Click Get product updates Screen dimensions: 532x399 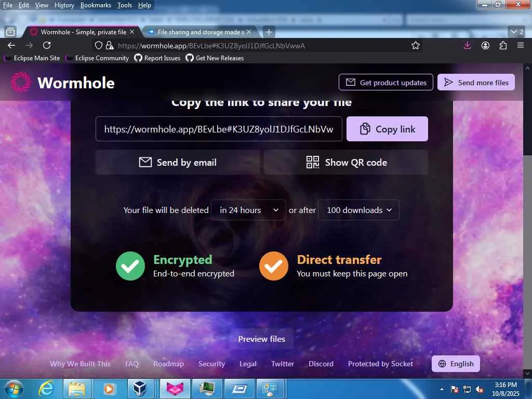386,82
